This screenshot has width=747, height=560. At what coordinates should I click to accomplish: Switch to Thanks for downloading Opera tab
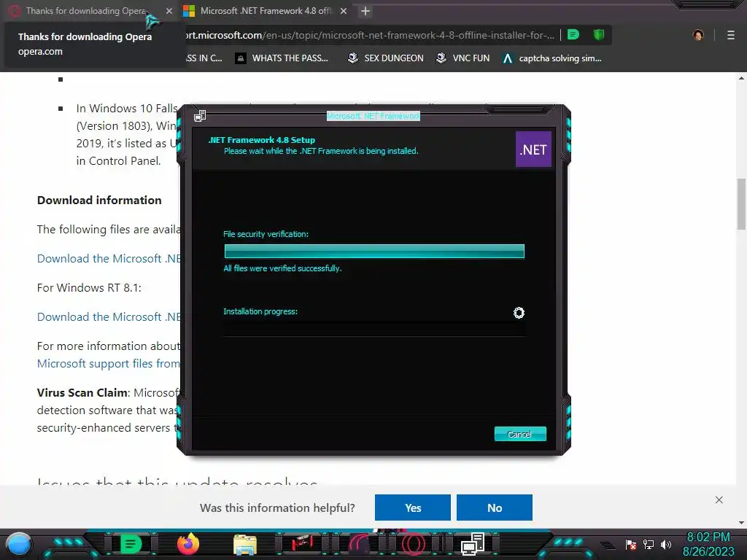(x=86, y=10)
